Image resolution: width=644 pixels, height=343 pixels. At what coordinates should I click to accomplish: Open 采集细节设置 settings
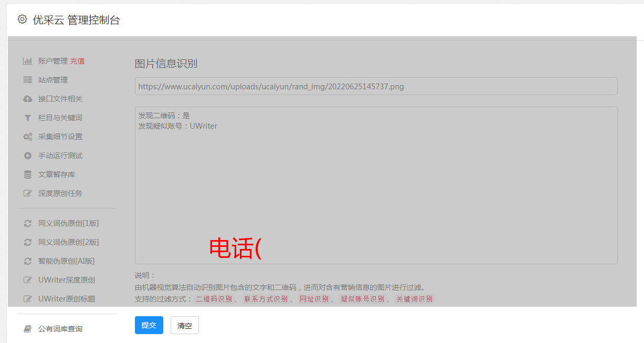click(x=60, y=137)
